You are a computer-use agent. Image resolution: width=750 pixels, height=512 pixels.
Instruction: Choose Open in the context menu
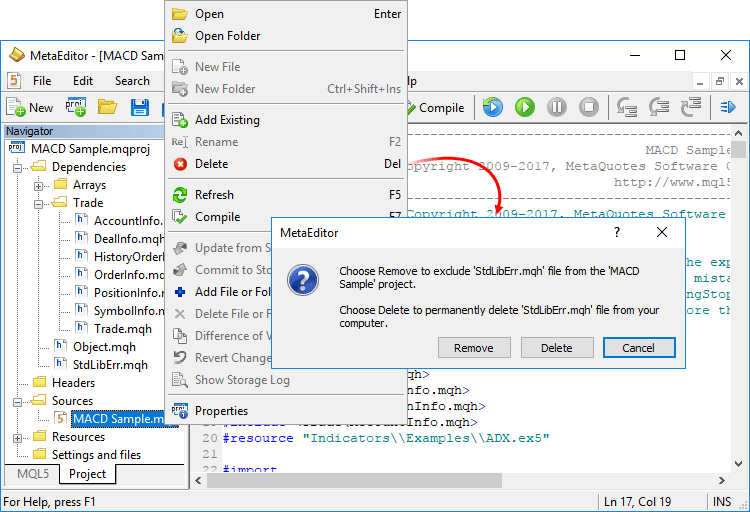point(286,14)
